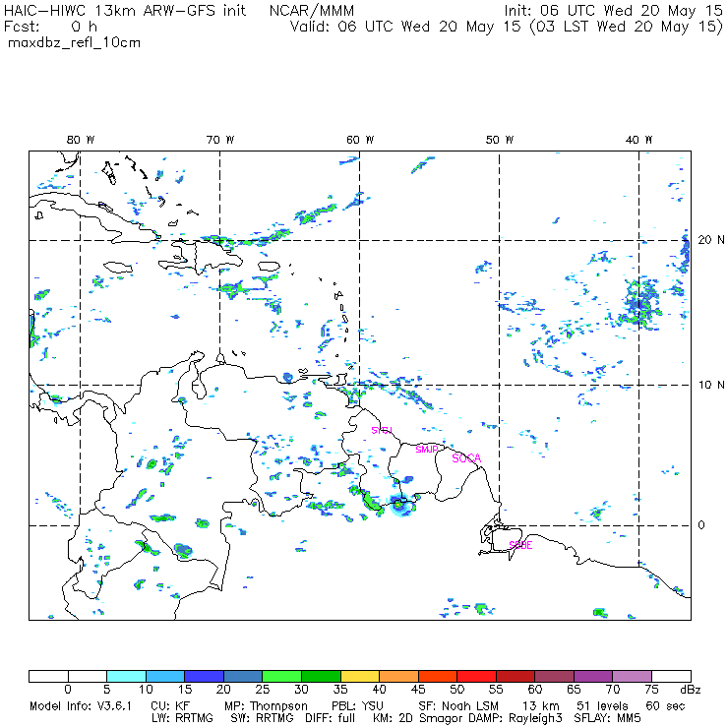Click the 'DIFF: full' model setting
The image size is (728, 728).
coord(331,718)
